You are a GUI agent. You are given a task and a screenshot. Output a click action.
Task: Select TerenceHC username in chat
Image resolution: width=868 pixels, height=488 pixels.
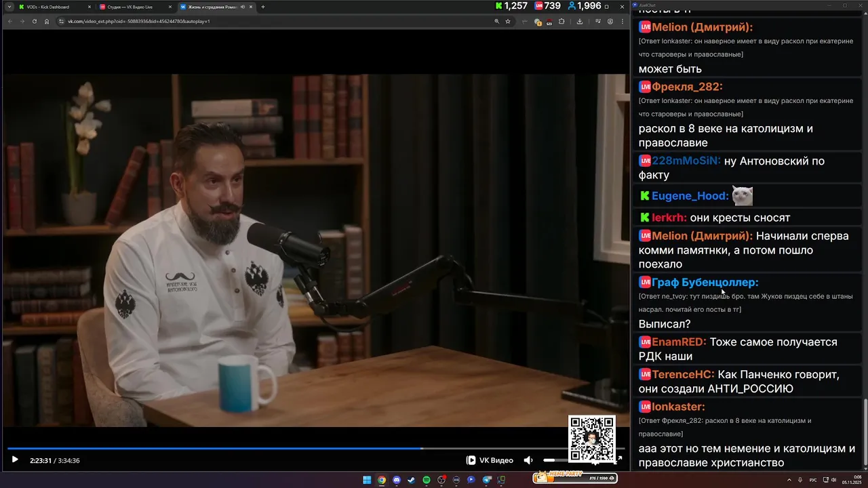coord(683,374)
